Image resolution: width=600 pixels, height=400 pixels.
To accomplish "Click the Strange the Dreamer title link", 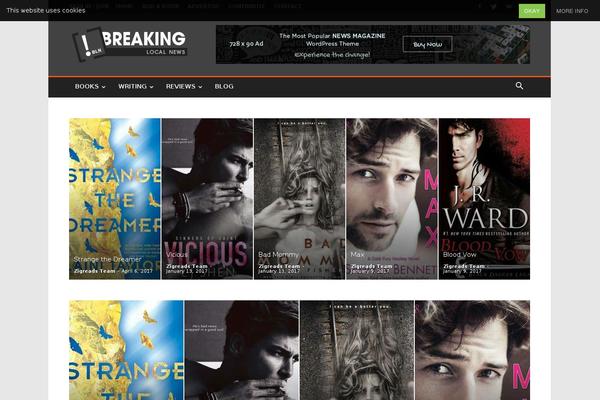I will tap(107, 259).
